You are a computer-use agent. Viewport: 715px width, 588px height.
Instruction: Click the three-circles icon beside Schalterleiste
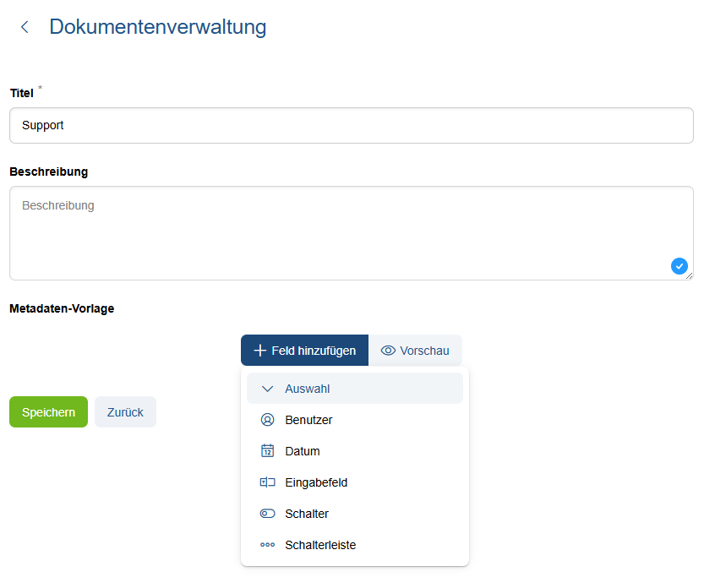268,545
